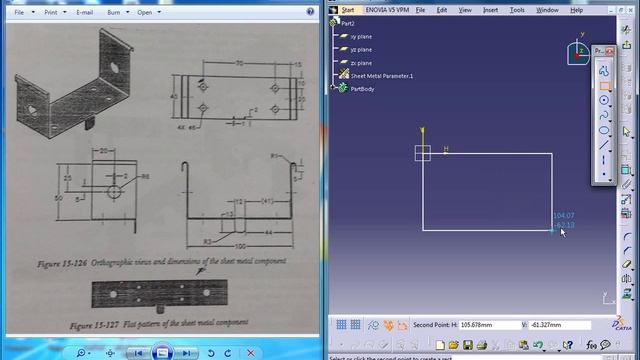
Task: Click the Save floppy disk icon
Action: click(468, 345)
